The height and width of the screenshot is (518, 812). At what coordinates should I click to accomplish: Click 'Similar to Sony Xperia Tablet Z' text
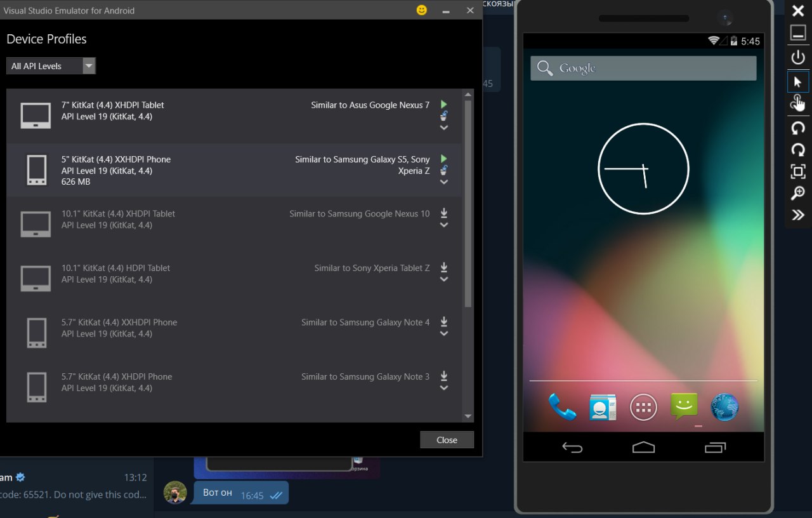pos(372,268)
